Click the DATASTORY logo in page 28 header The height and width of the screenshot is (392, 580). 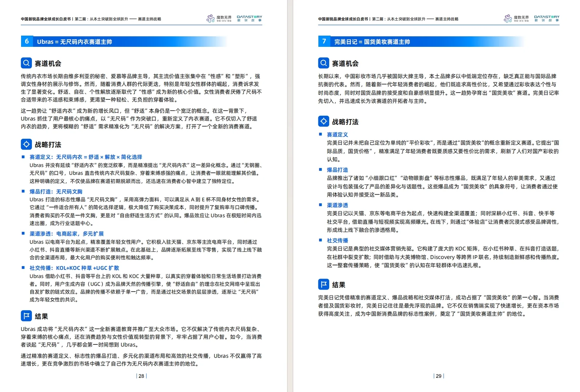(249, 19)
